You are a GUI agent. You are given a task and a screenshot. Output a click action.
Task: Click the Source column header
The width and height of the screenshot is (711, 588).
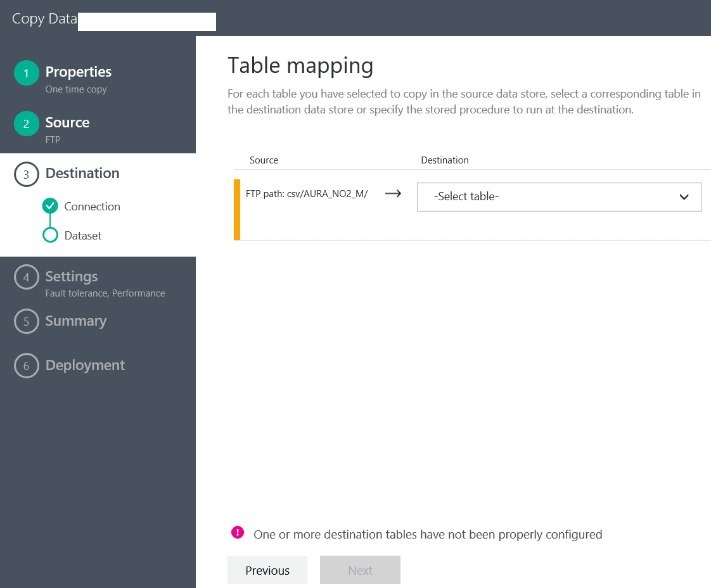point(264,160)
